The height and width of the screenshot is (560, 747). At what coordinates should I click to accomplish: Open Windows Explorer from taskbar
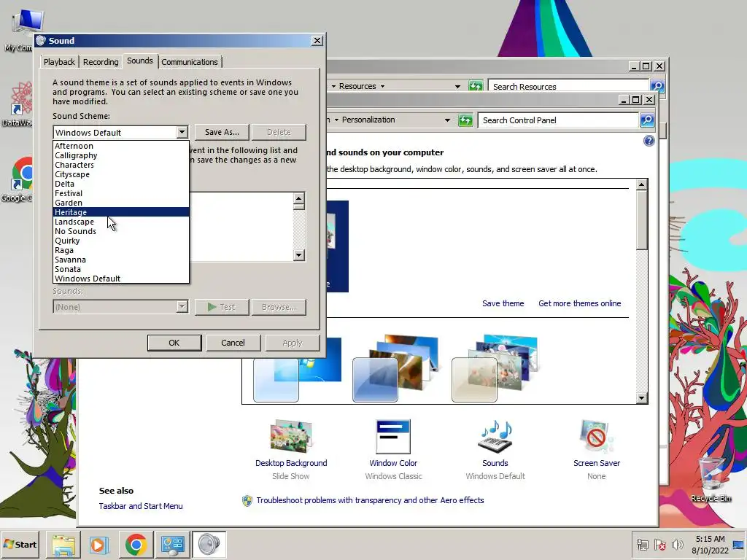coord(63,545)
